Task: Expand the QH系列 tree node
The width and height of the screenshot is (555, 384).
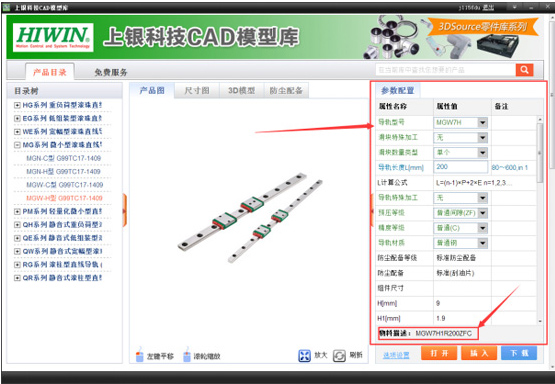Action: pos(17,225)
